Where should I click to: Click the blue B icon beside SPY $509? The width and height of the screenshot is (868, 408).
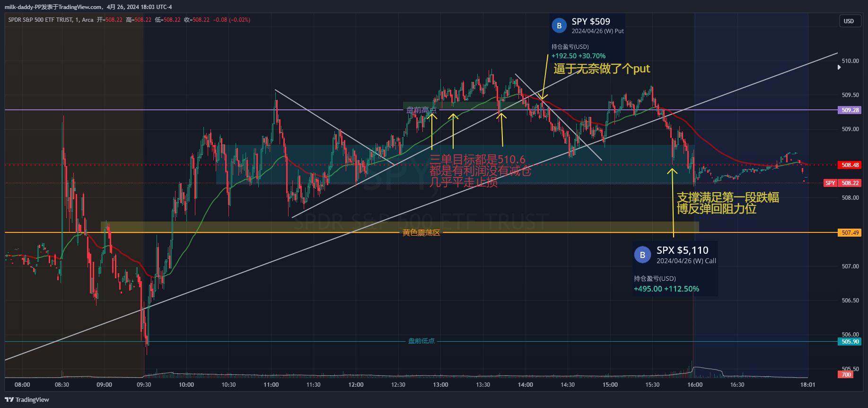point(559,26)
